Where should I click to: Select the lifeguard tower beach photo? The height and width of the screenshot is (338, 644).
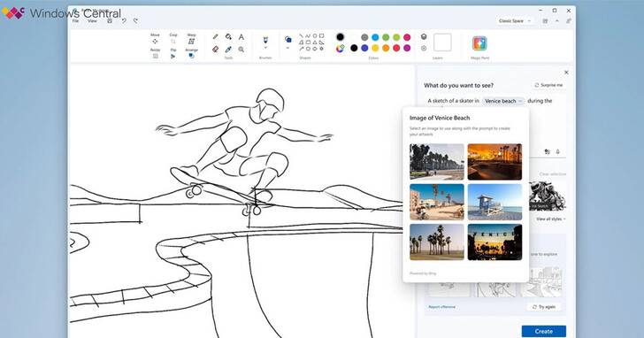point(494,202)
